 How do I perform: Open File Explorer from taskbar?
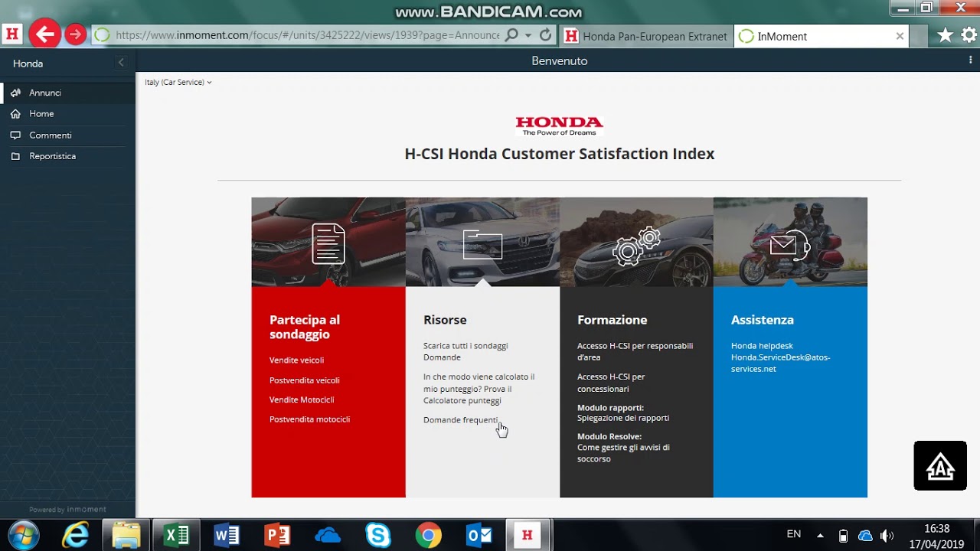point(126,535)
